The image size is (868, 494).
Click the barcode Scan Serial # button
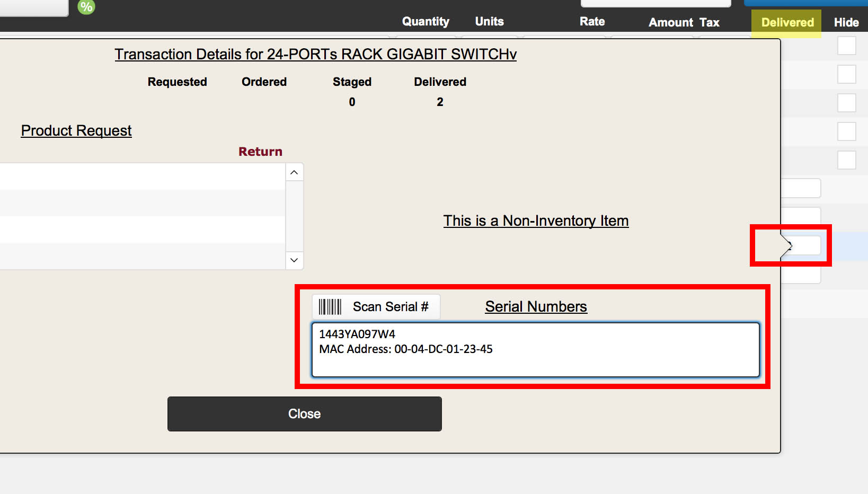click(376, 307)
